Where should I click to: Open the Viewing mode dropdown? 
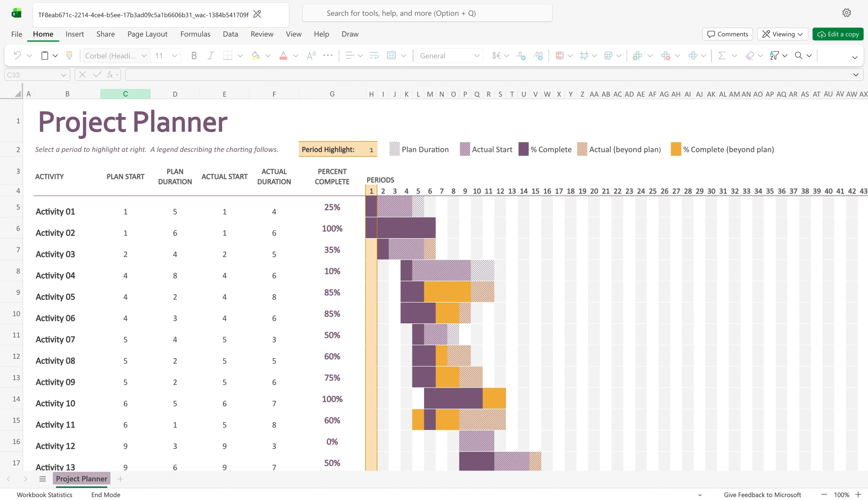click(x=782, y=34)
